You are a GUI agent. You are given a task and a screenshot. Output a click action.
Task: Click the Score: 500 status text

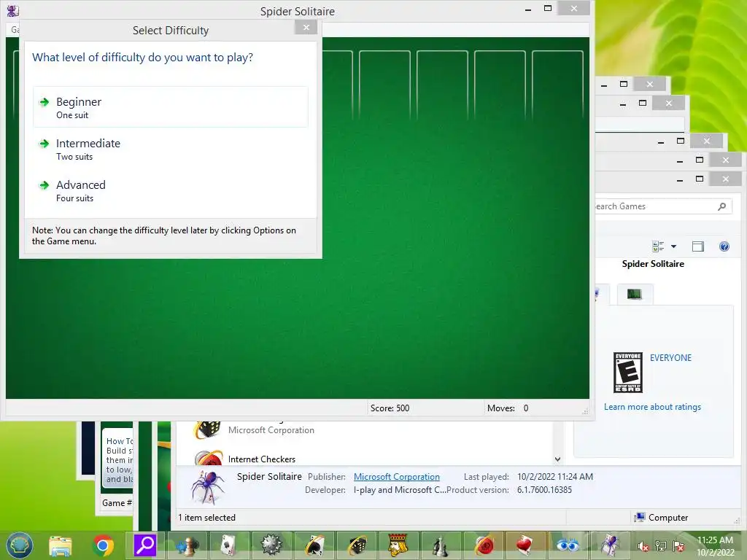(390, 408)
